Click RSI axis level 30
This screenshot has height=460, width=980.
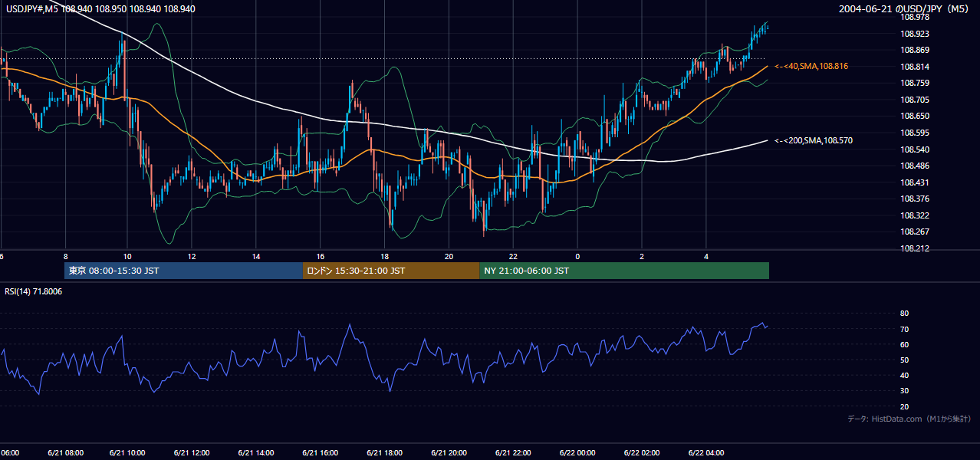(x=904, y=391)
